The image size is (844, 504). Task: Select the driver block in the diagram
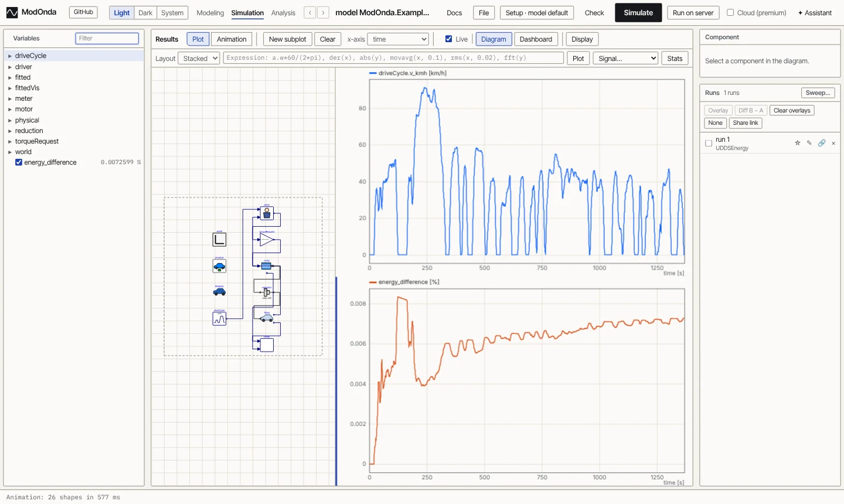point(267,213)
